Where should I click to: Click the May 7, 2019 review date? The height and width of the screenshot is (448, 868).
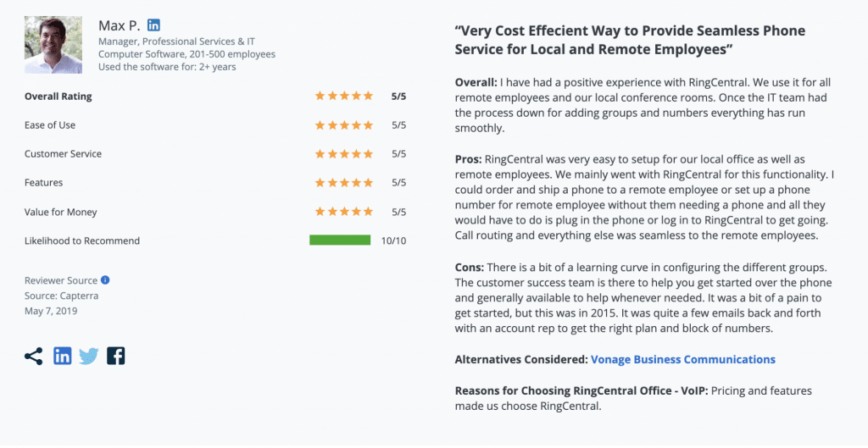(51, 311)
